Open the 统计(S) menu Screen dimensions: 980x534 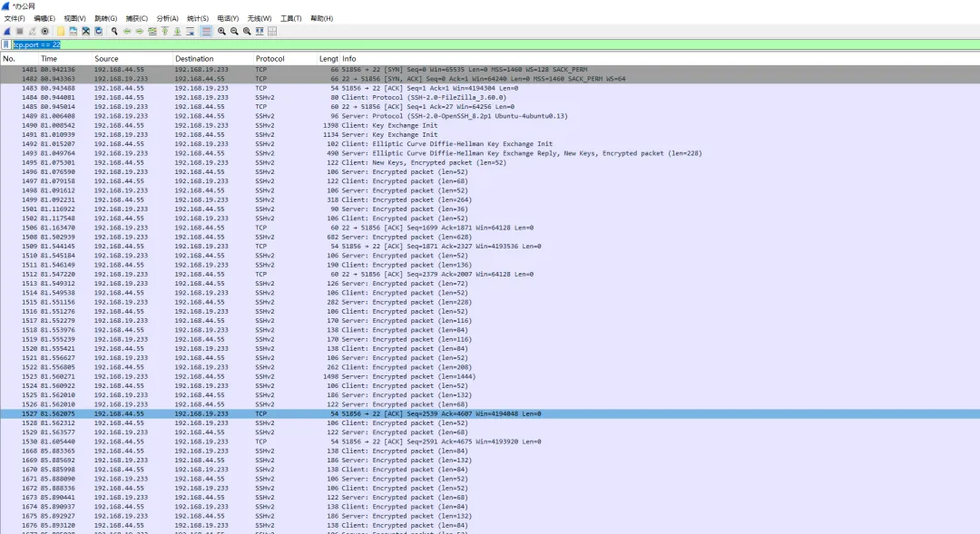pyautogui.click(x=197, y=18)
